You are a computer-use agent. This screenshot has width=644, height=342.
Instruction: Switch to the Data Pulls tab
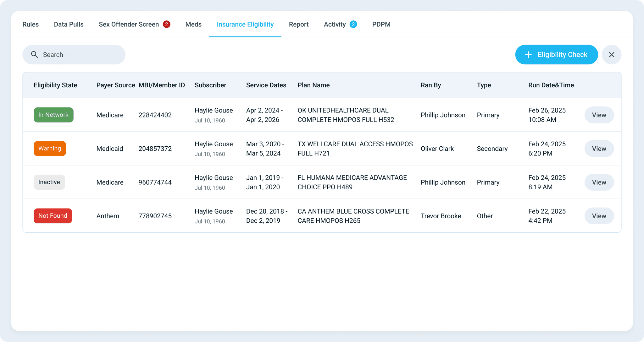tap(69, 24)
